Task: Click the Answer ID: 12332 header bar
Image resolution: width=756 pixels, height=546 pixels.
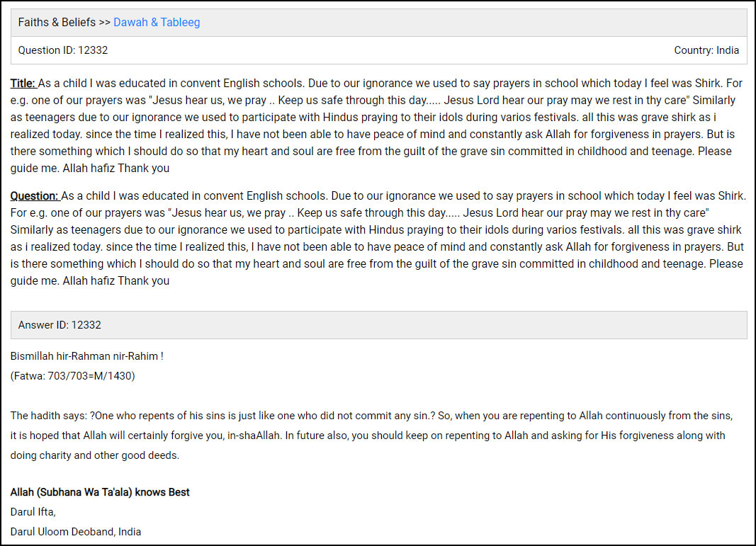Action: (x=378, y=325)
